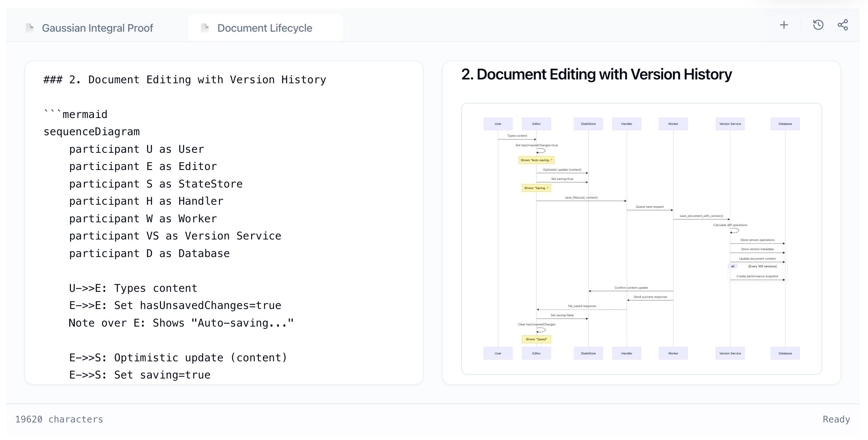This screenshot has height=440, width=868.
Task: Create a new document with the plus icon
Action: click(783, 24)
